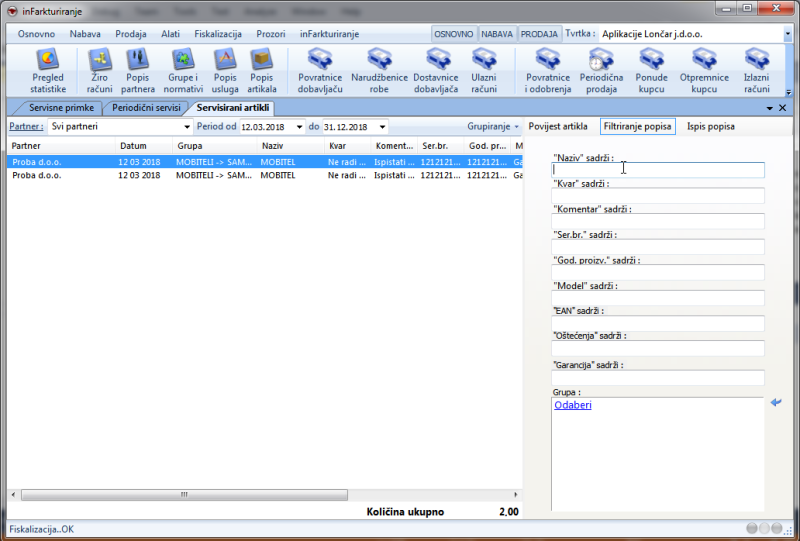800x541 pixels.
Task: Focus the "Komentar" sadrži field
Action: pyautogui.click(x=658, y=221)
